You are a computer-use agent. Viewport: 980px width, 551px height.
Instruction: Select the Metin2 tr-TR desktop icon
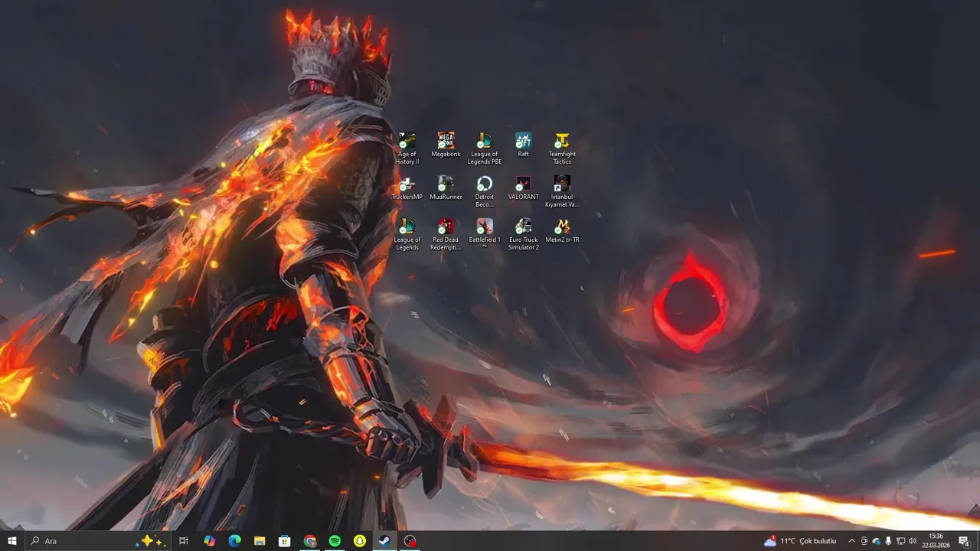tap(562, 230)
